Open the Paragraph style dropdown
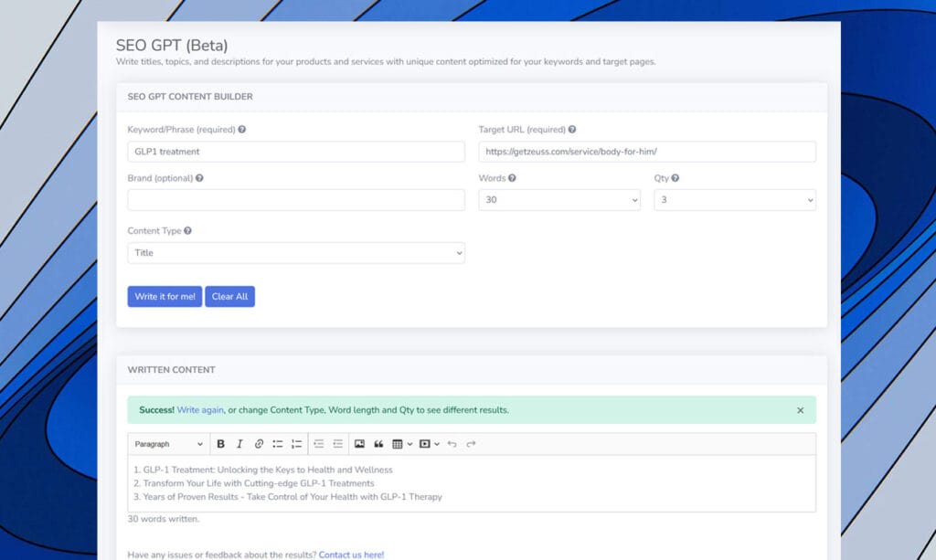The width and height of the screenshot is (936, 560). 168,444
